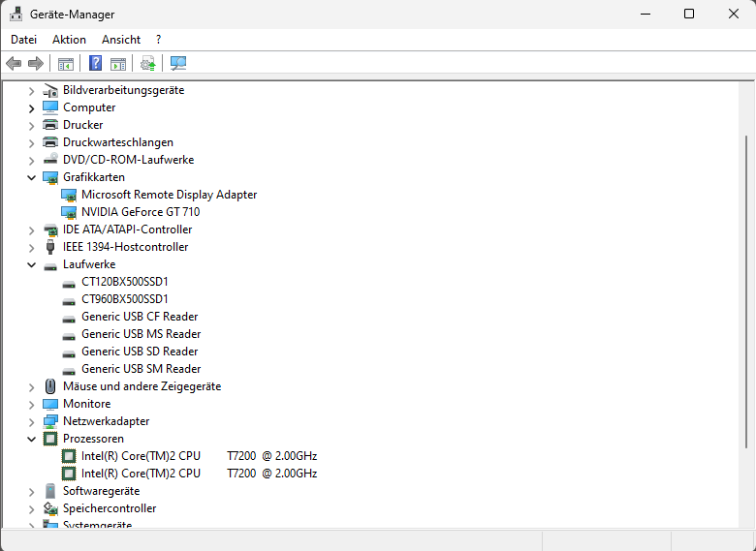Click the Speichercontroller category icon
The width and height of the screenshot is (756, 551).
point(50,508)
